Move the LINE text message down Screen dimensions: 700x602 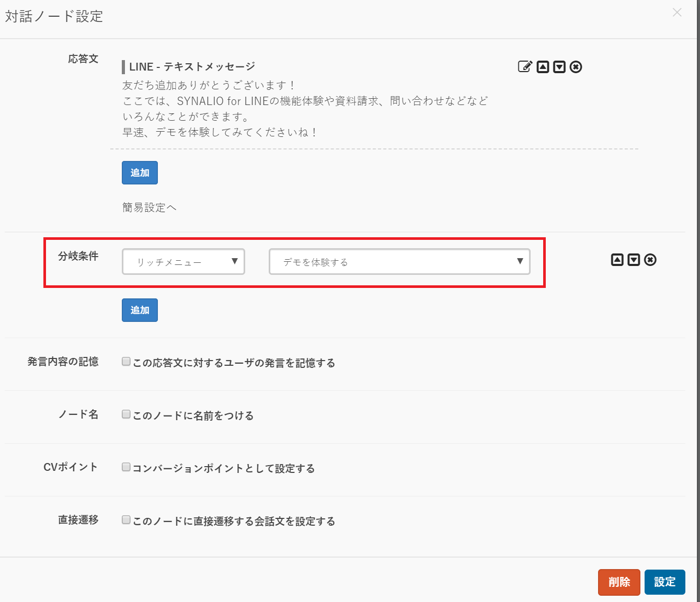pos(559,67)
